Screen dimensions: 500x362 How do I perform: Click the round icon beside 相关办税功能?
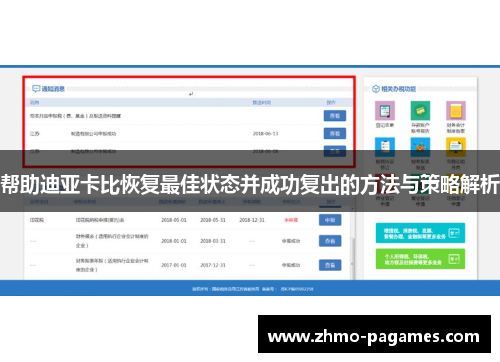click(376, 89)
